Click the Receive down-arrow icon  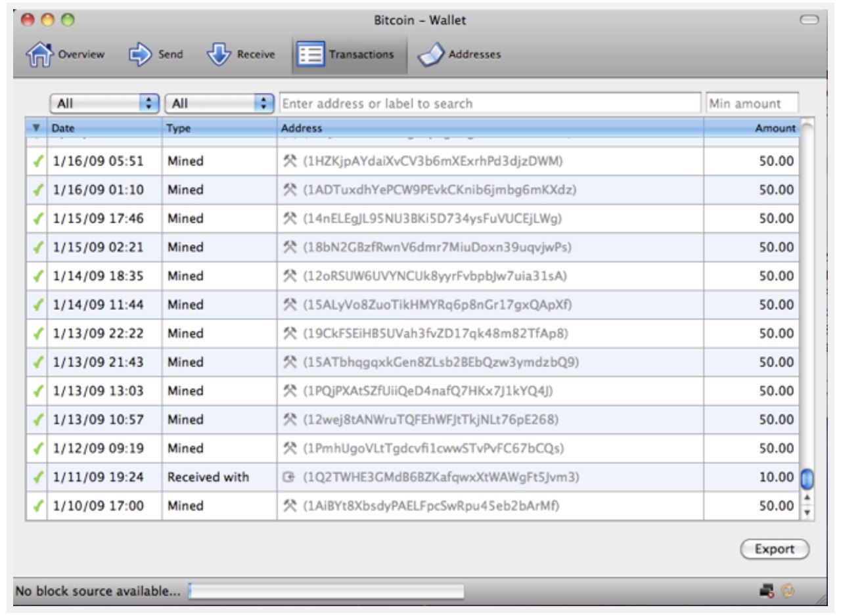219,55
